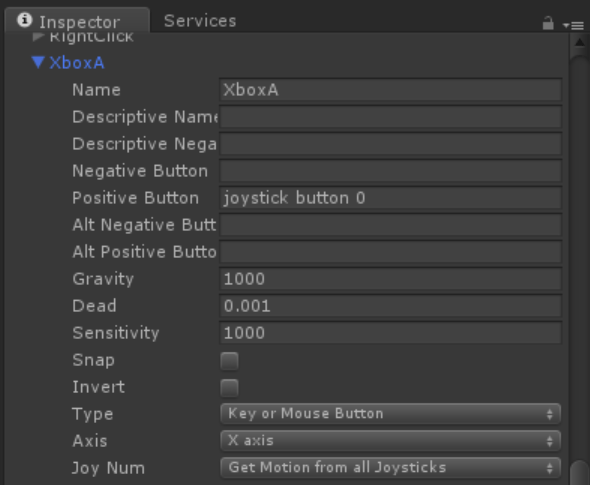Open the Type dropdown Key or Mouse Button
The height and width of the screenshot is (485, 590).
coord(391,414)
